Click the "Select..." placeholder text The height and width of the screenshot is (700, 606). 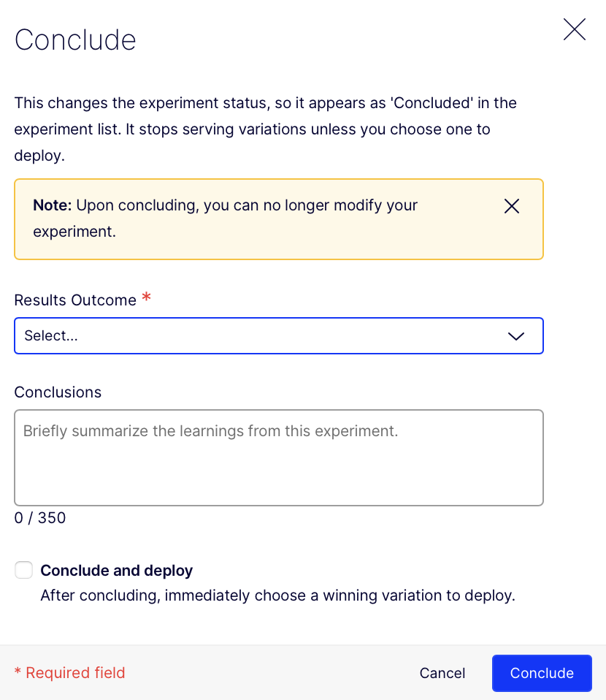(x=51, y=336)
